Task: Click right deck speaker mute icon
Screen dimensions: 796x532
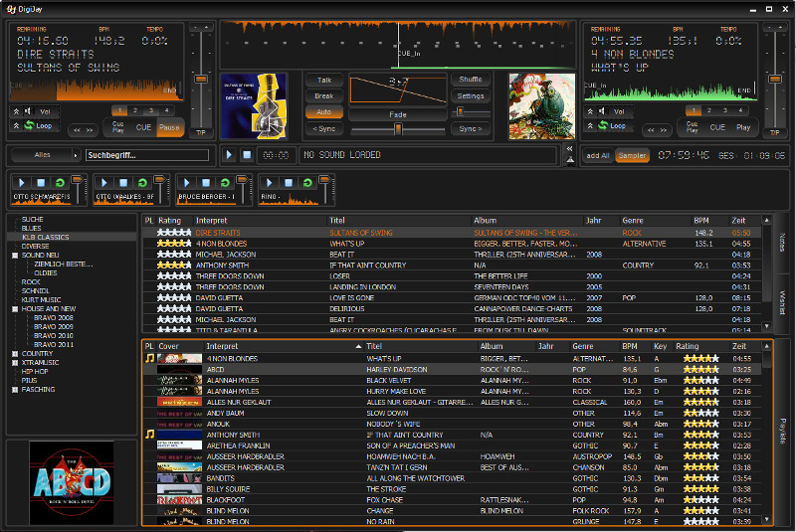Action: point(603,111)
